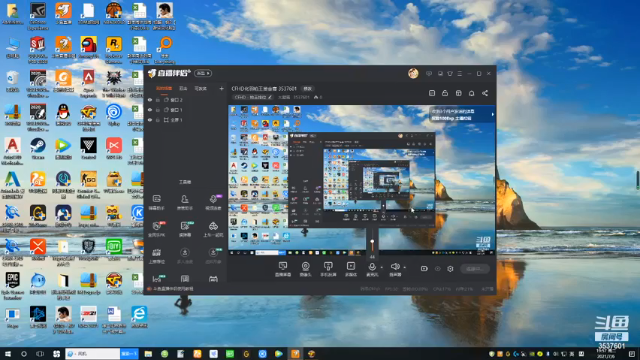Hide the 全屏1 source with its eye icon
The width and height of the screenshot is (640, 360).
click(x=150, y=120)
